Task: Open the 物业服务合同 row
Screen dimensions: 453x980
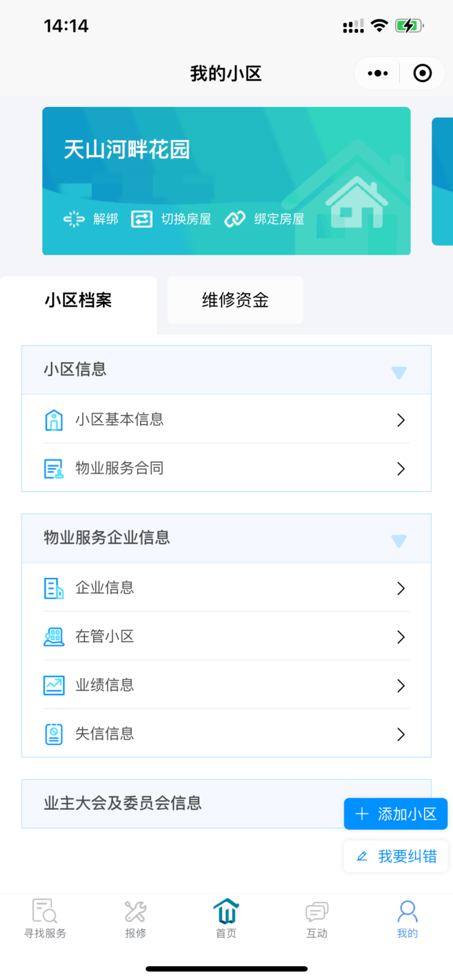Action: [x=226, y=468]
